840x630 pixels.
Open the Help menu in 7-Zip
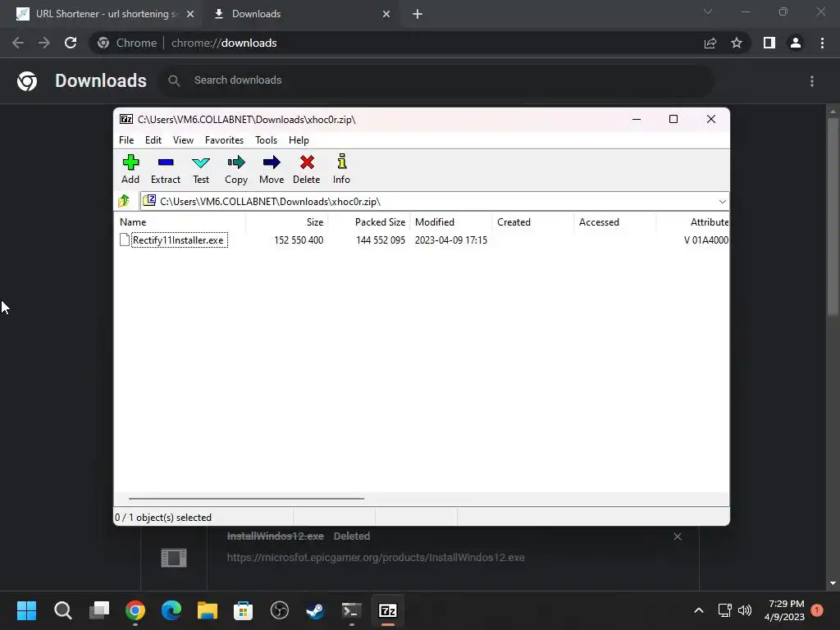click(x=299, y=139)
